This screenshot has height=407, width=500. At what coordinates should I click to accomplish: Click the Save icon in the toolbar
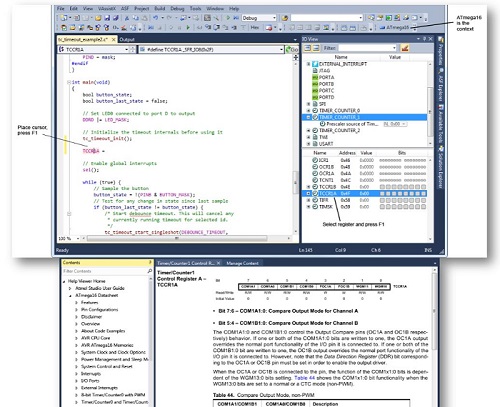point(107,18)
